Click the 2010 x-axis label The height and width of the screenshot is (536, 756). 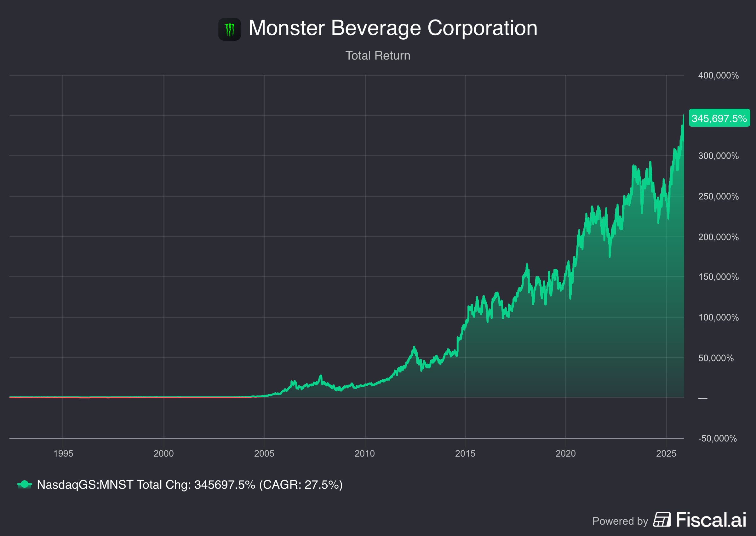[x=364, y=453]
